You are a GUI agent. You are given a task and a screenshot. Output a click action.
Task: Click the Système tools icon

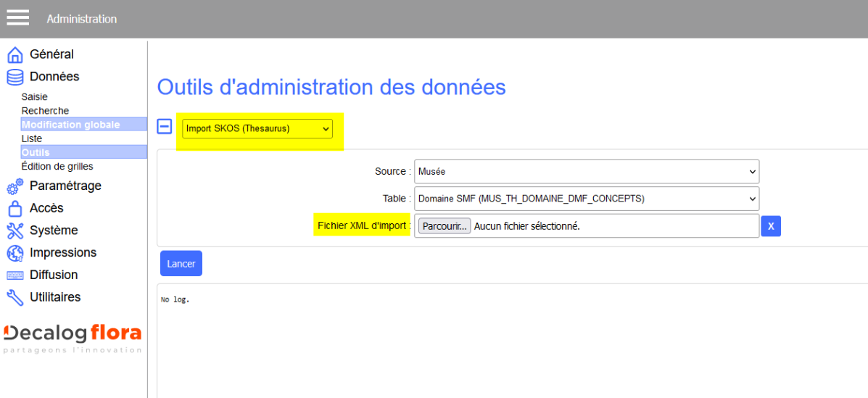tap(15, 231)
